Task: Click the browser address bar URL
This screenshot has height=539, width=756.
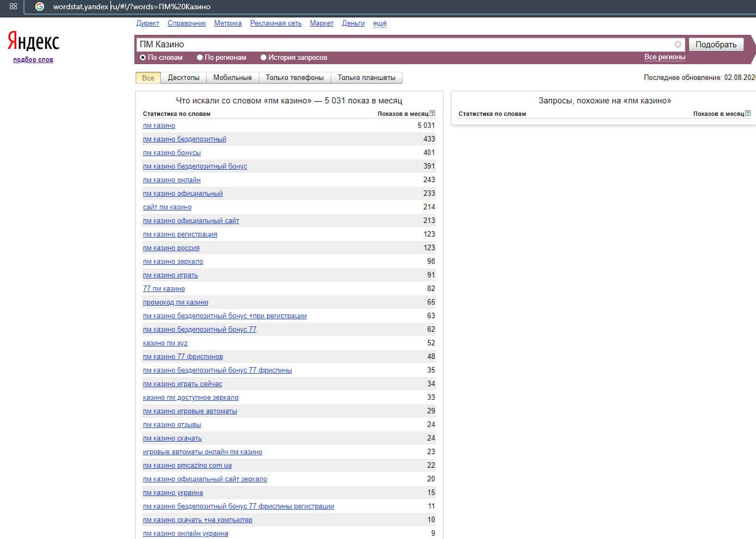Action: (132, 7)
